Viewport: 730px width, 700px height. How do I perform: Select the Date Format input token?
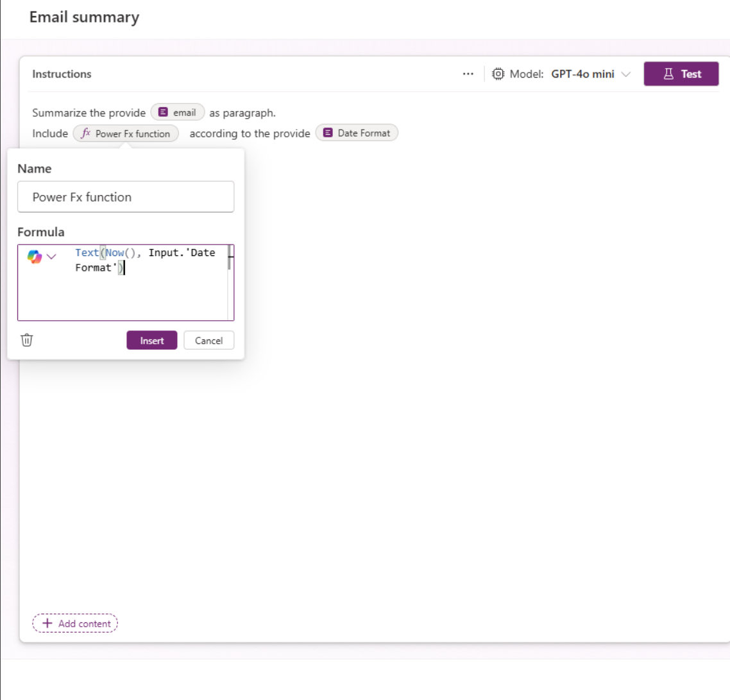(356, 133)
